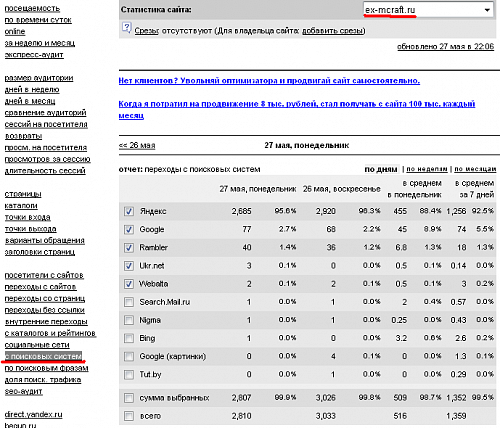Open доля поиск. трафика report

click(43, 380)
